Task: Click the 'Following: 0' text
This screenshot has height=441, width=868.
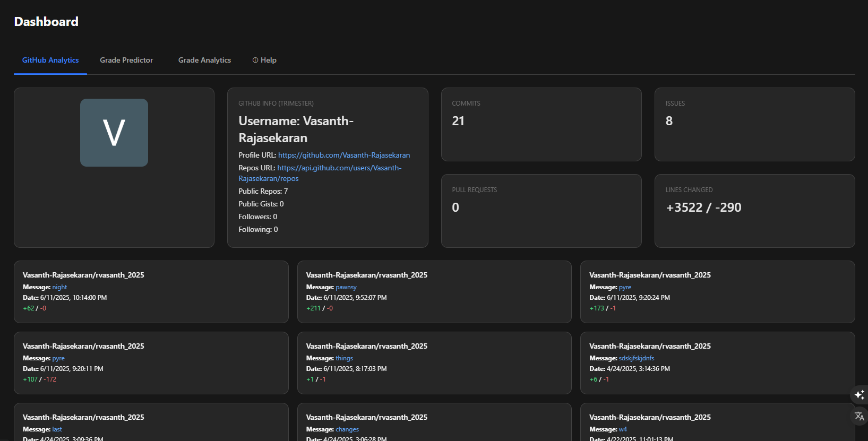Action: [x=258, y=229]
